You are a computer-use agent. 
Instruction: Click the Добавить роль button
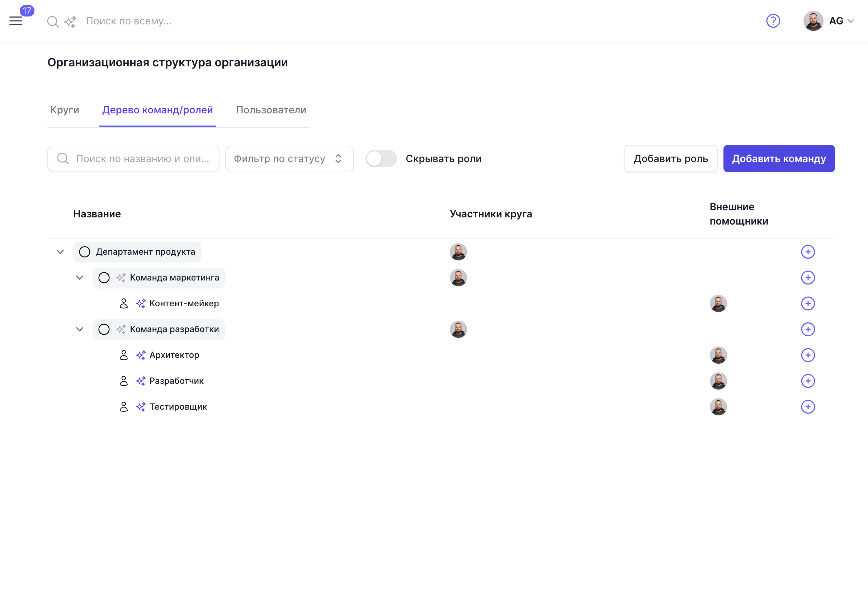(670, 159)
